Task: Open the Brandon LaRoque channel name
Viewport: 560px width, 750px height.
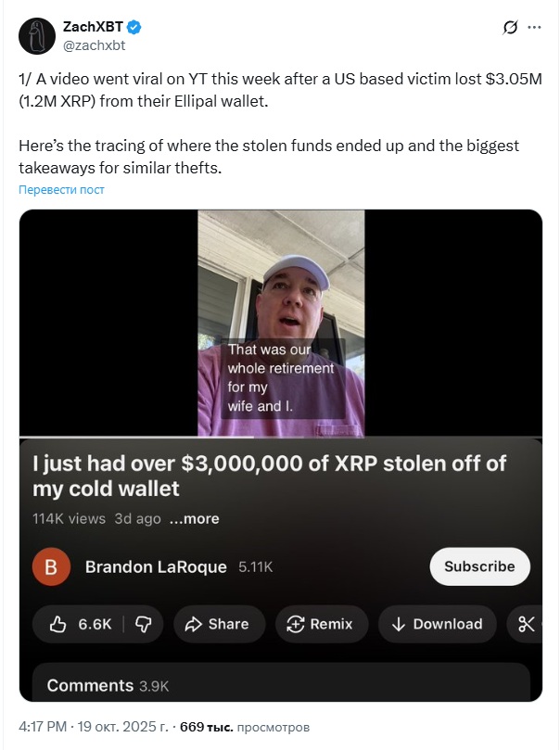Action: (156, 566)
